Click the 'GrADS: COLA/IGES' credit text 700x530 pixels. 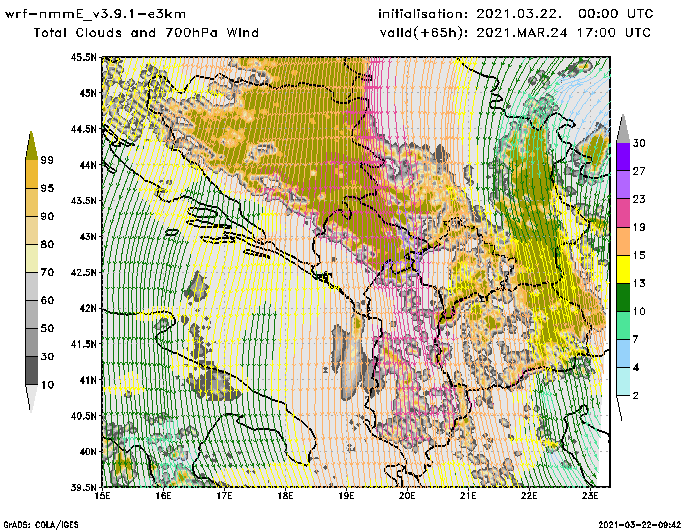click(41, 525)
